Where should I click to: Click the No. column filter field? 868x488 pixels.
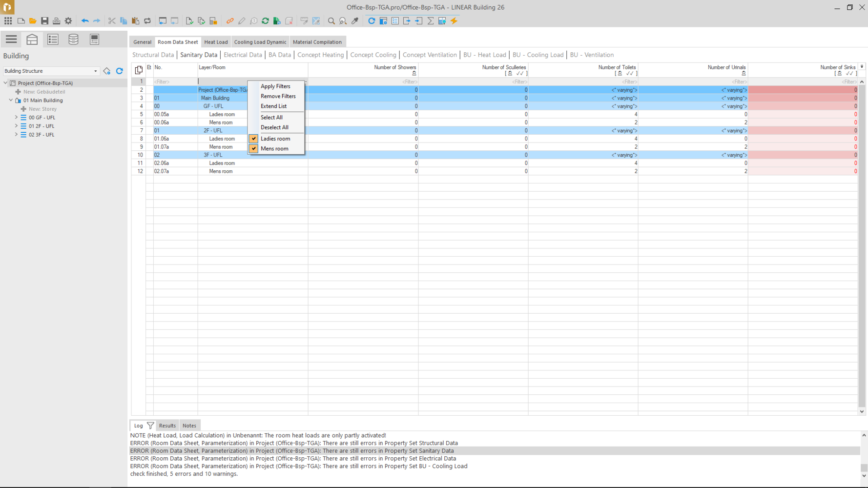coord(175,82)
